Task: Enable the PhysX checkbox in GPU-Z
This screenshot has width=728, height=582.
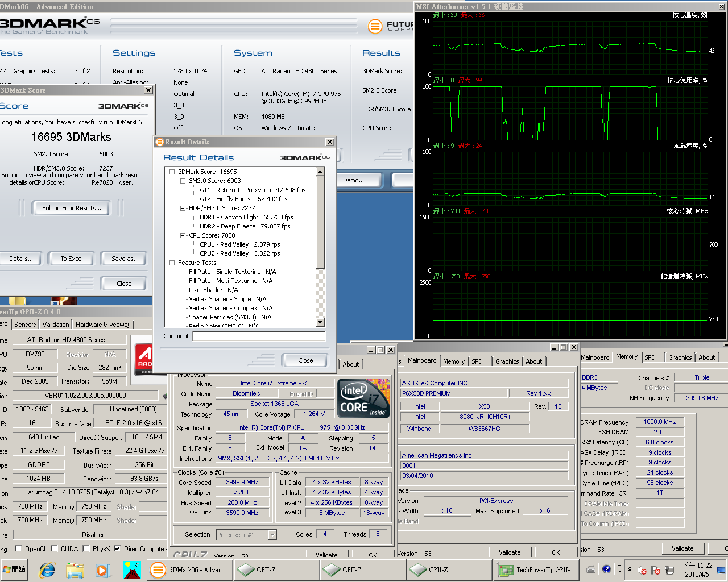Action: click(86, 548)
